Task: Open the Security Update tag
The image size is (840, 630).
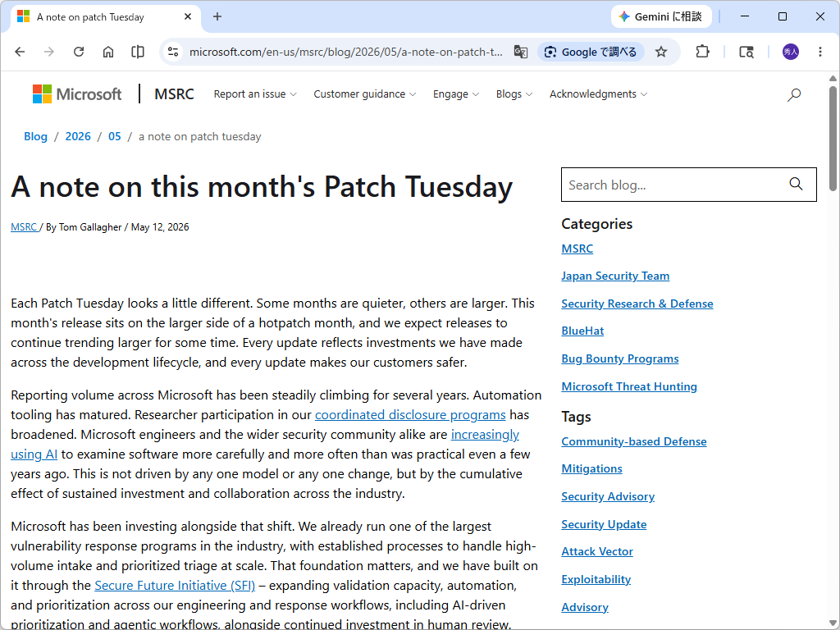Action: [x=604, y=524]
